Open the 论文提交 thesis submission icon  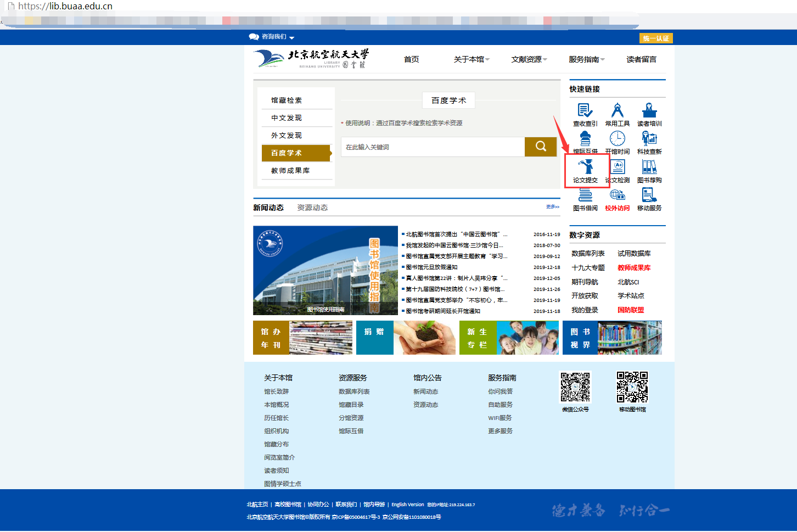click(585, 167)
